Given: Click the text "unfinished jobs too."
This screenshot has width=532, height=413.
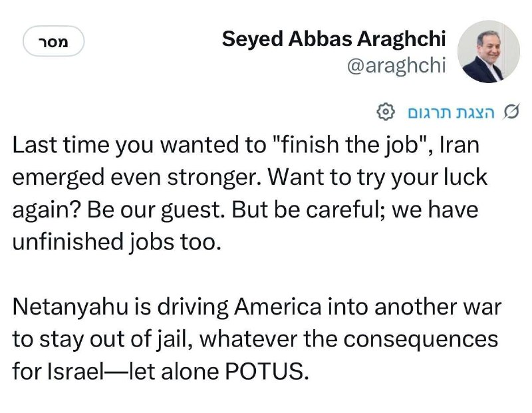Looking at the screenshot, I should click(x=117, y=242).
